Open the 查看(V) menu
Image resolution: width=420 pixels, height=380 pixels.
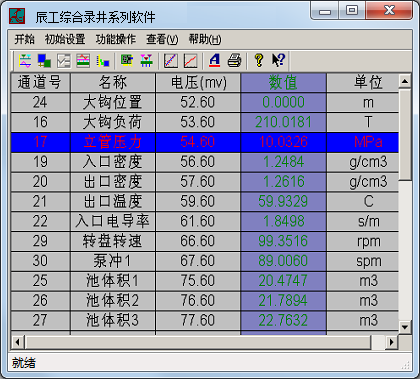pyautogui.click(x=162, y=39)
